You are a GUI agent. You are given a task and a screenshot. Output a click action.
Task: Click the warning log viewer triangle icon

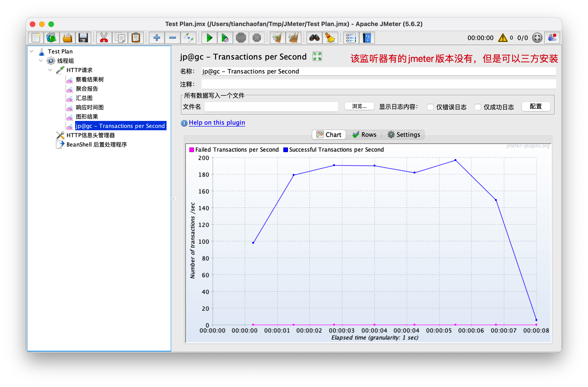(x=503, y=38)
